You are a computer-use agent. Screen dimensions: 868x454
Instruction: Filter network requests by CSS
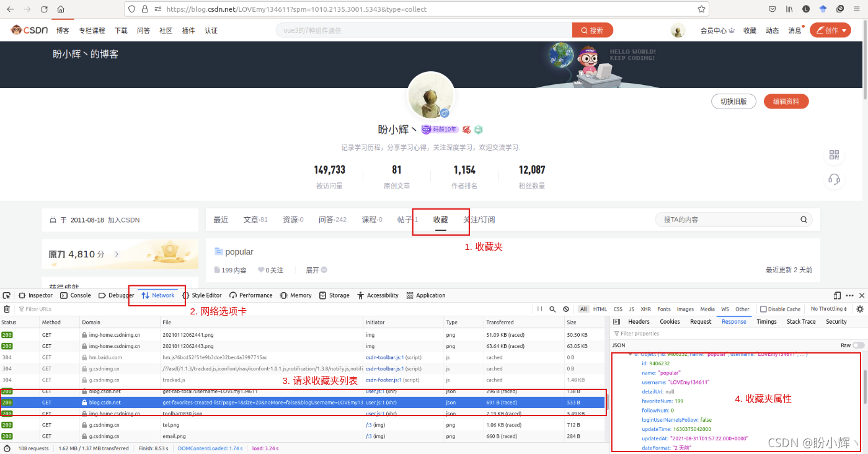point(618,309)
